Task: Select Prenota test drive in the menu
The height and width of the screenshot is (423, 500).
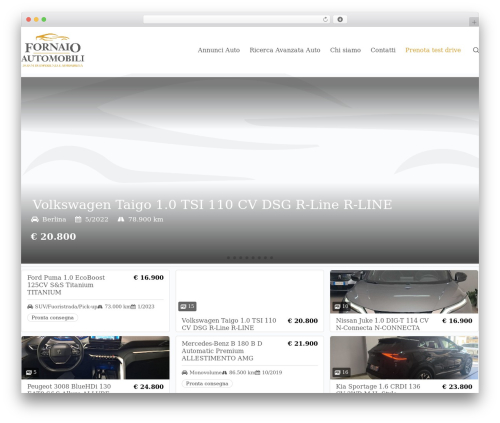Action: pos(433,50)
